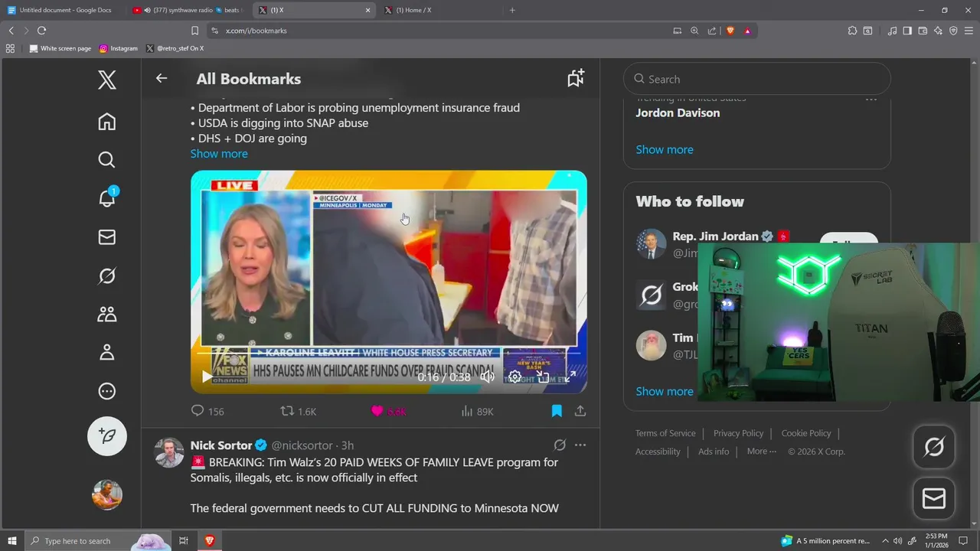The width and height of the screenshot is (980, 551).
Task: Expand system tray hidden icons chevron
Action: (885, 541)
